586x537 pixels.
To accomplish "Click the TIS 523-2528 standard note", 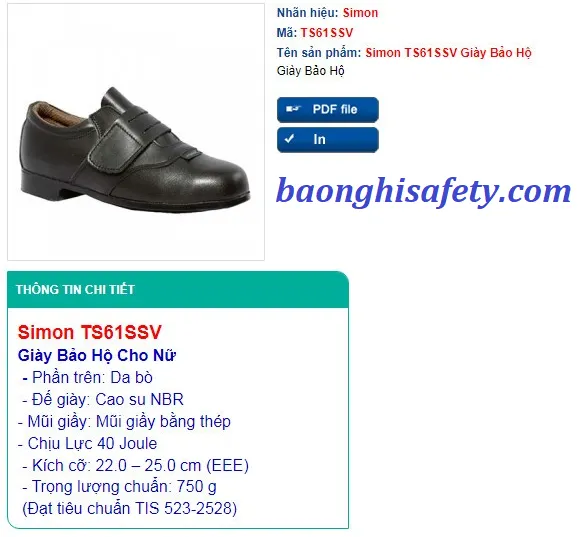I will 129,509.
